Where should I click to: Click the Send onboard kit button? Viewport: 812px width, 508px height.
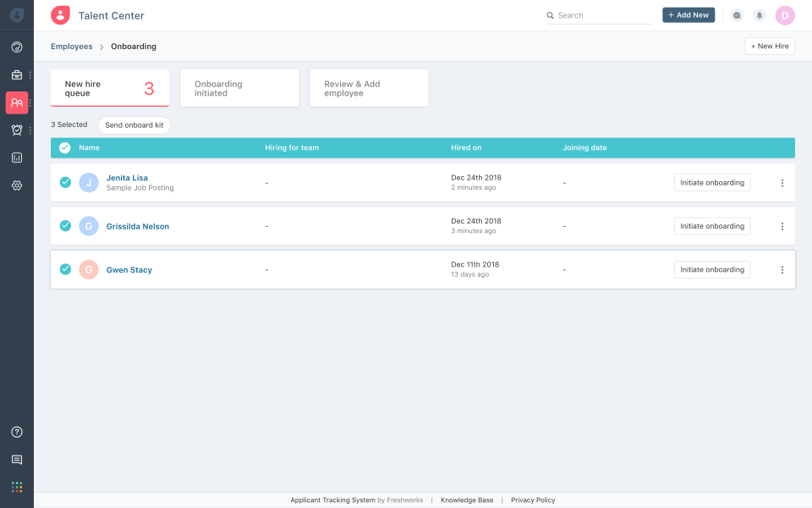(134, 125)
